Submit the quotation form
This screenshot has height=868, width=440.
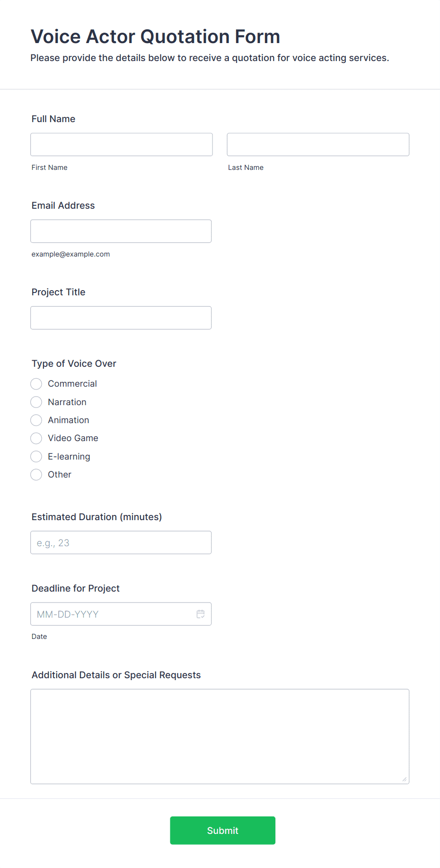tap(223, 830)
